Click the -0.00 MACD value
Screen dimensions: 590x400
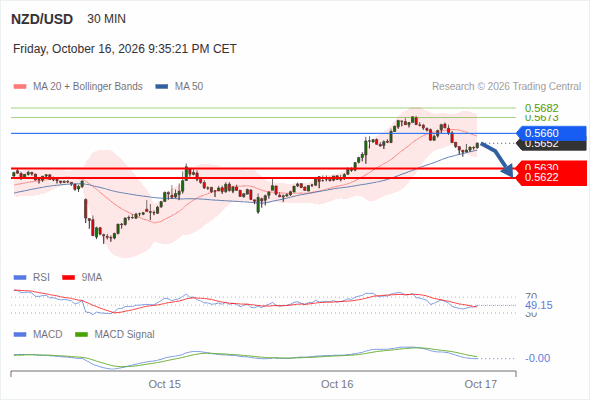(x=538, y=358)
